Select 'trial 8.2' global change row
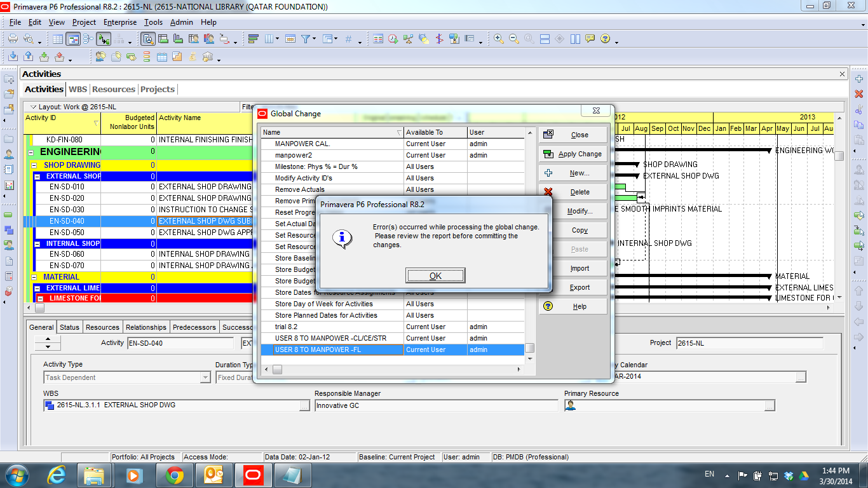This screenshot has width=868, height=488. tap(393, 327)
